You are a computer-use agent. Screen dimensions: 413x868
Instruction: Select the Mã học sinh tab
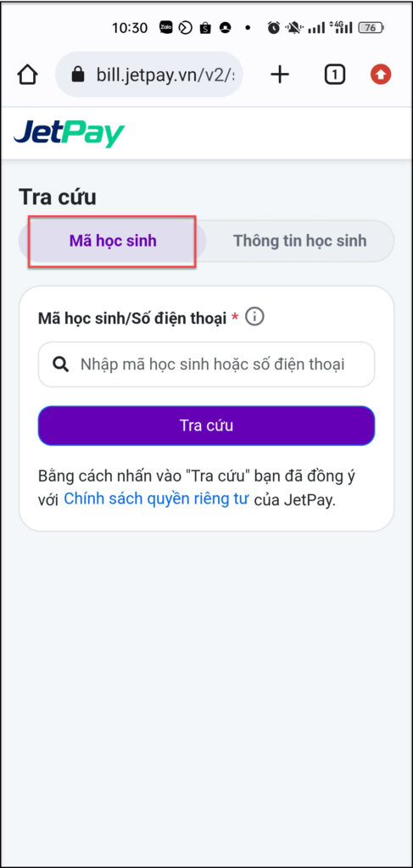point(113,241)
